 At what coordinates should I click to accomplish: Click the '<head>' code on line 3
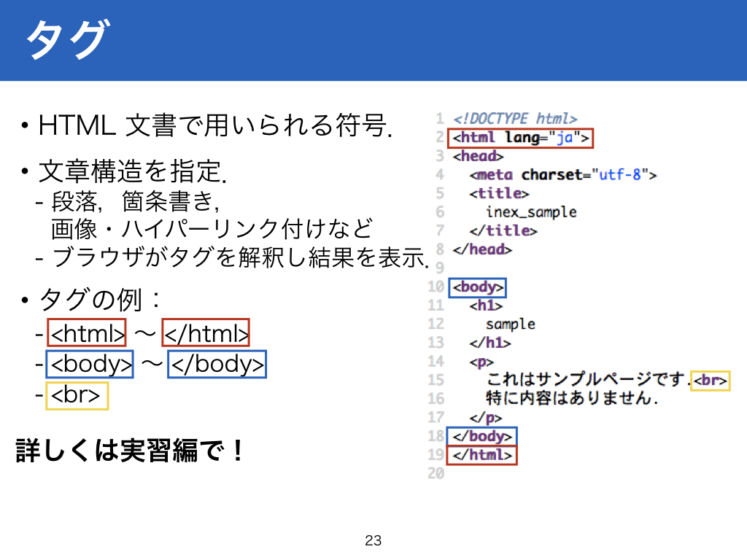pos(479,156)
